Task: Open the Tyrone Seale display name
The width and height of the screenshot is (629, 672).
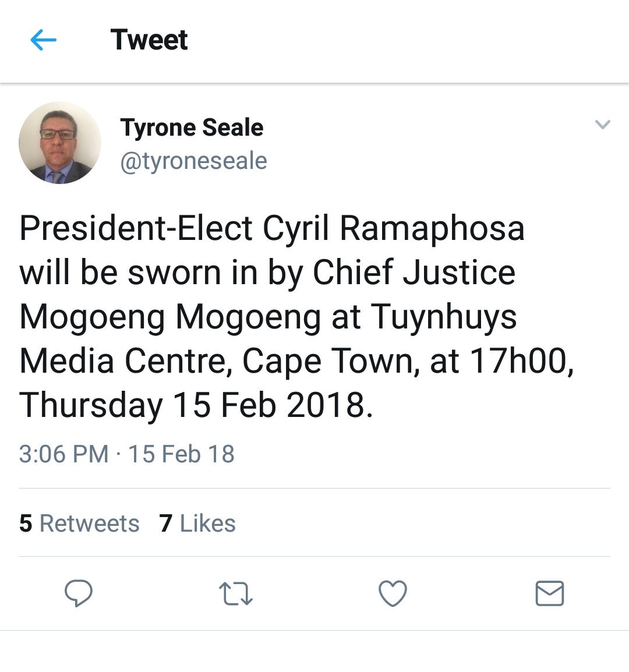Action: [192, 128]
